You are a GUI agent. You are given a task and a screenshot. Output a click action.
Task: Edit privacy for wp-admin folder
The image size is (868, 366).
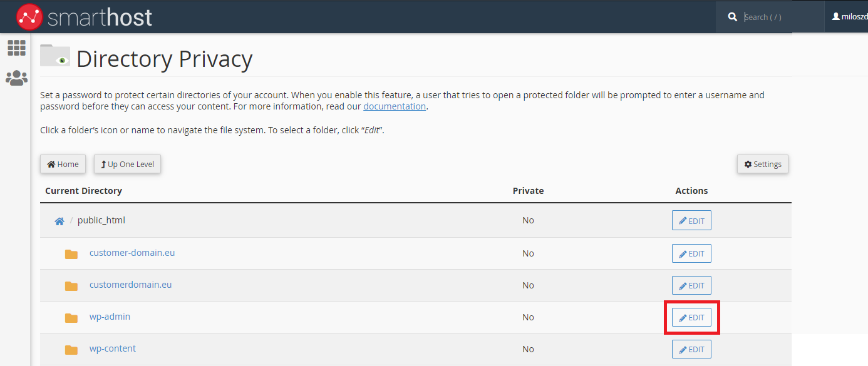[x=691, y=318]
